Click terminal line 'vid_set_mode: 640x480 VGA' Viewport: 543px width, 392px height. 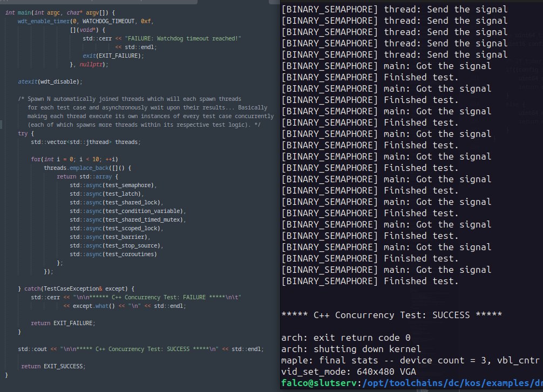click(349, 372)
